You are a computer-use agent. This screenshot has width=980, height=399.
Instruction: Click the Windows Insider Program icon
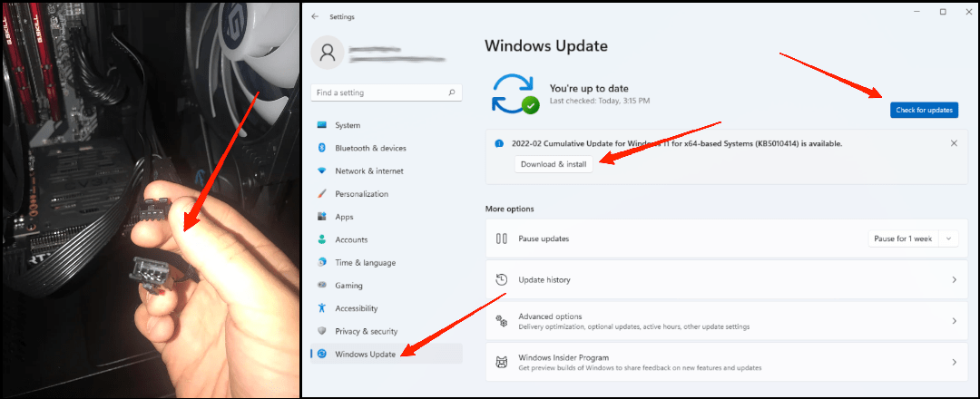[x=501, y=362]
